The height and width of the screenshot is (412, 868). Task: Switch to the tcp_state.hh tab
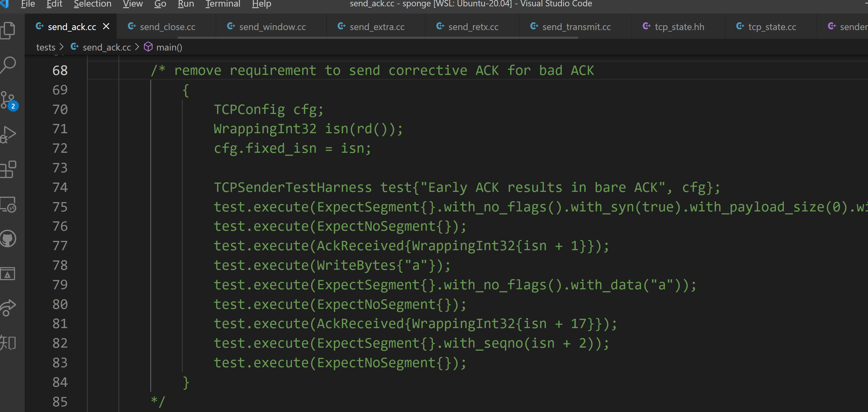point(679,27)
